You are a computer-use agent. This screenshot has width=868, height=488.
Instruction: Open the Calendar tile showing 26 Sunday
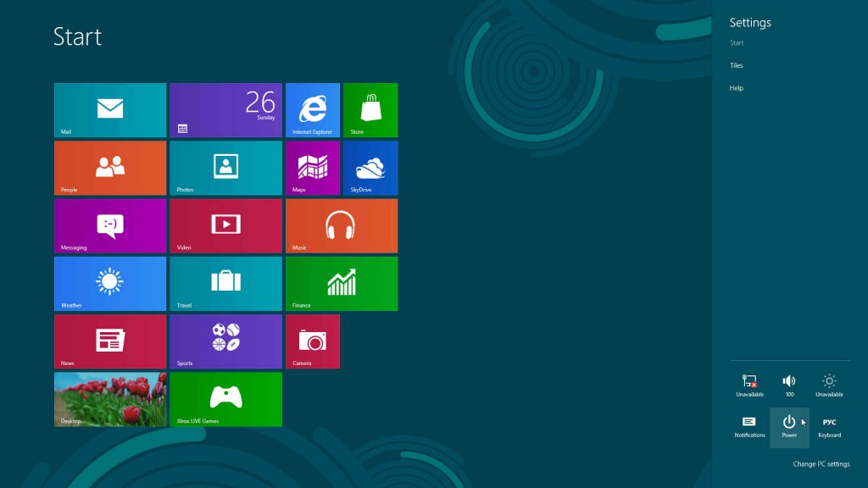[x=225, y=110]
